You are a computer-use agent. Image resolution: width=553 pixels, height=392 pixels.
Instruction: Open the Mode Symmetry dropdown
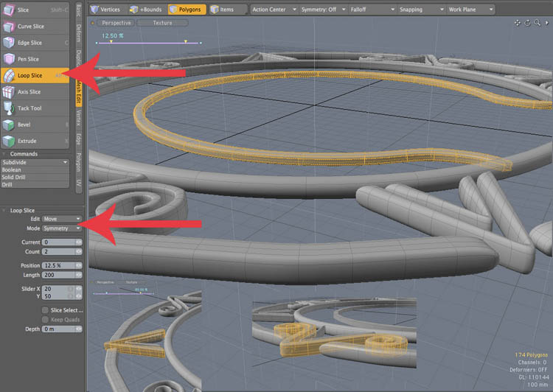click(x=62, y=228)
